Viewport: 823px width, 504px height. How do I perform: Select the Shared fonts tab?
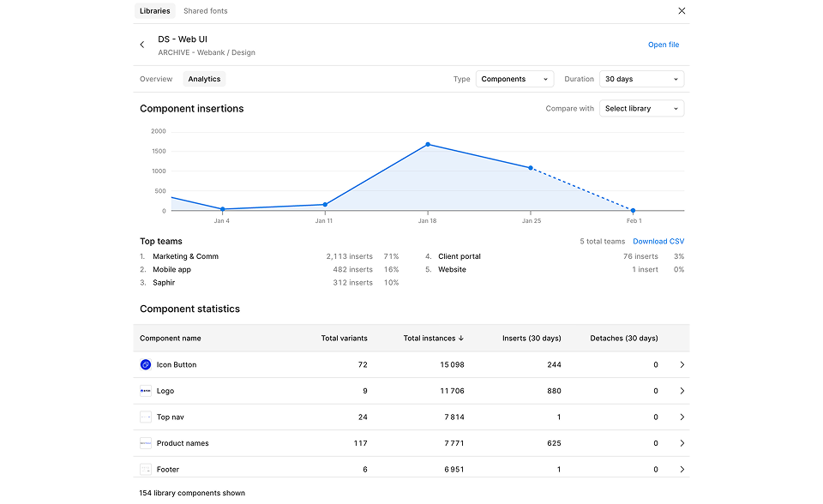coord(206,11)
